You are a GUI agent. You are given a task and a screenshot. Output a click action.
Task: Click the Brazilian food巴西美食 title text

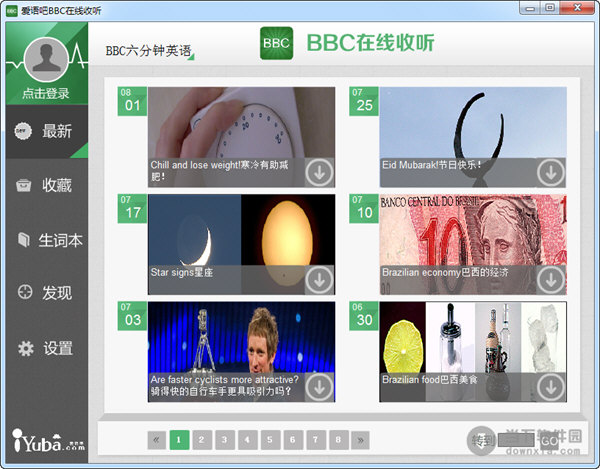pyautogui.click(x=430, y=379)
